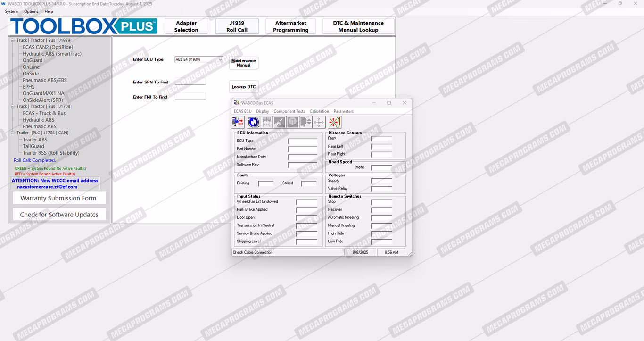Open the System menu
This screenshot has height=341, width=644.
[x=11, y=11]
